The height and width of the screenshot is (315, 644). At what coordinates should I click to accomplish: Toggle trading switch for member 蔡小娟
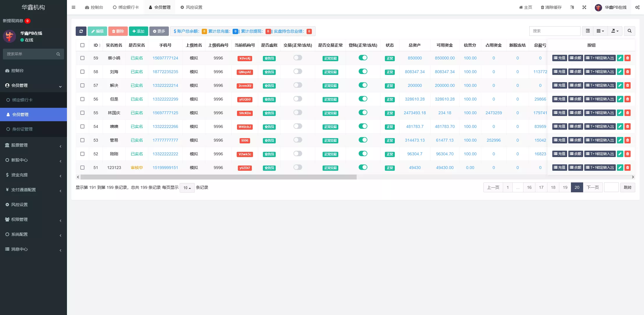(x=298, y=58)
